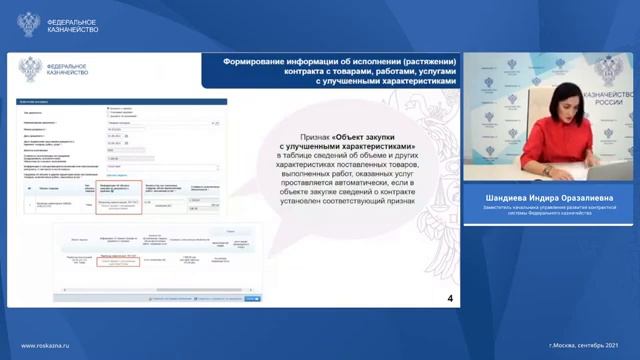Select the first document type radio button

pos(108,108)
